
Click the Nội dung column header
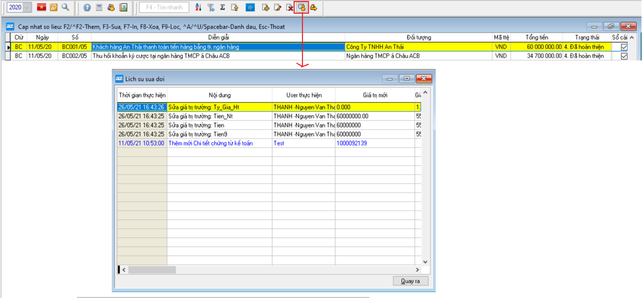(x=219, y=95)
